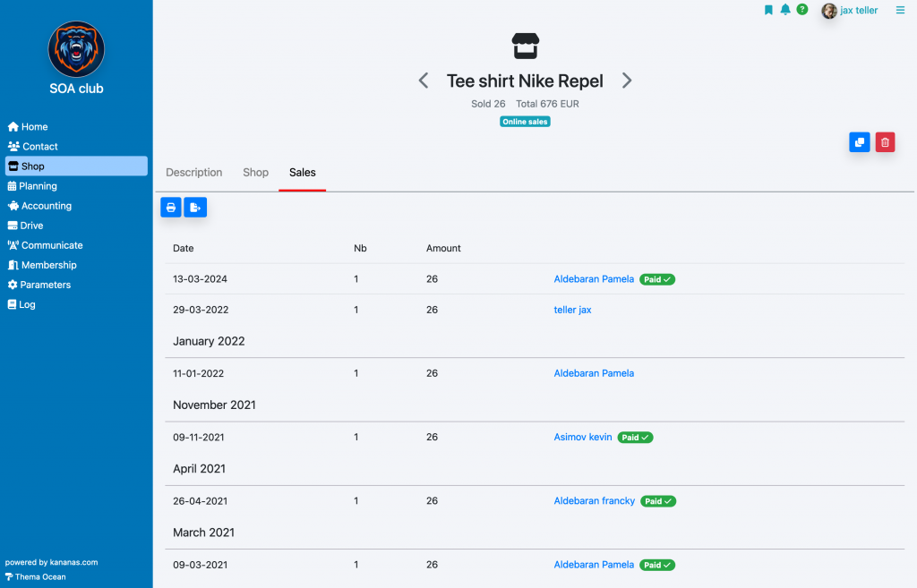Change theme via Thema Ocean
Viewport: 917px width, 588px height.
36,577
